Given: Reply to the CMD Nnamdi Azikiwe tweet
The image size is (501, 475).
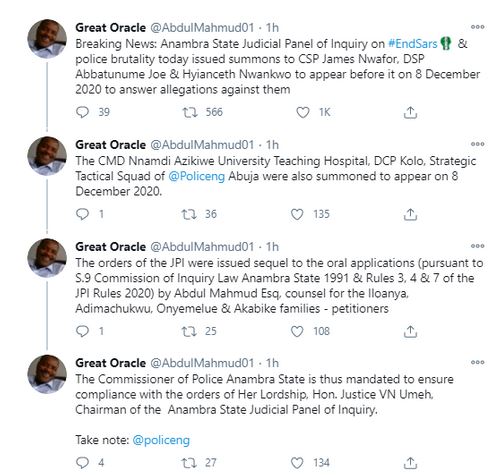Looking at the screenshot, I should (x=82, y=214).
